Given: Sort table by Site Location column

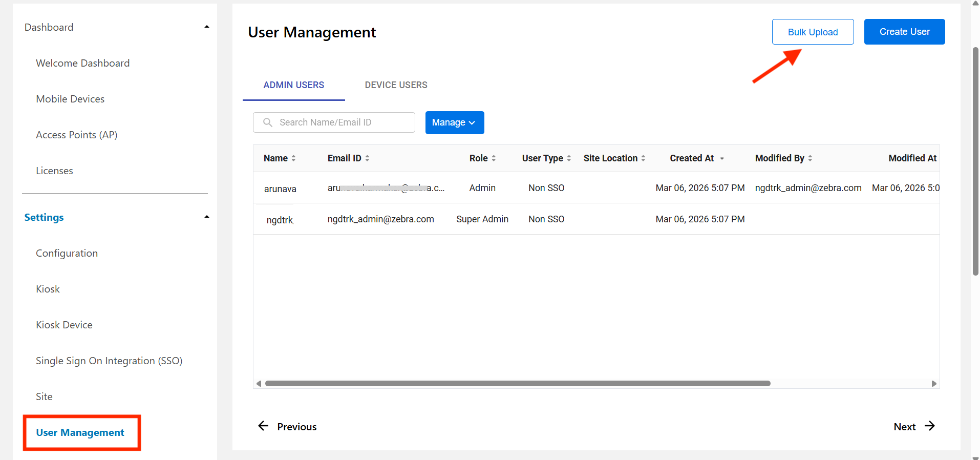Looking at the screenshot, I should point(643,158).
